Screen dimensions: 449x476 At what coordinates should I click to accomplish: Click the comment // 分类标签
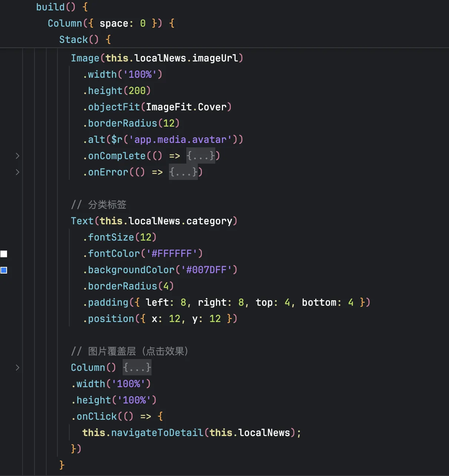click(x=99, y=205)
